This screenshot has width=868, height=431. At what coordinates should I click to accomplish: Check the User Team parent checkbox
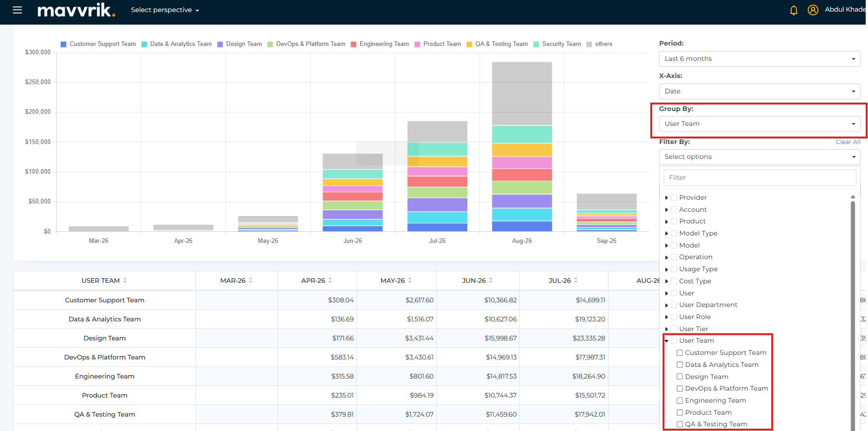[674, 340]
